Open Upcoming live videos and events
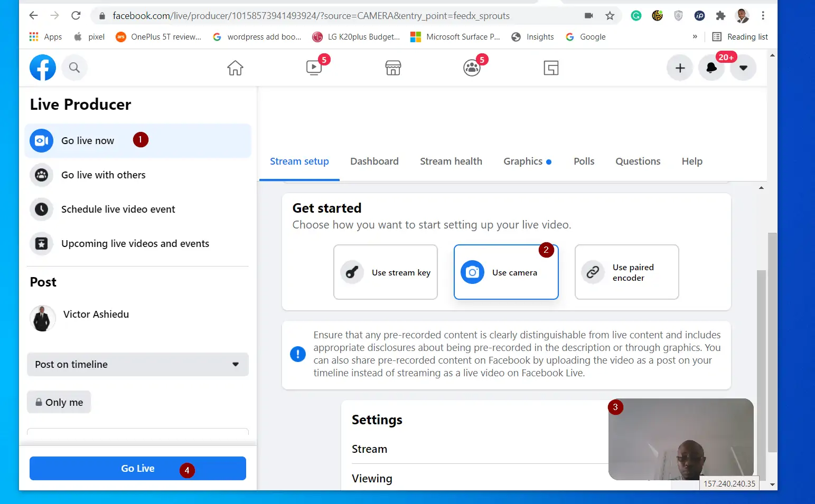 tap(138, 244)
